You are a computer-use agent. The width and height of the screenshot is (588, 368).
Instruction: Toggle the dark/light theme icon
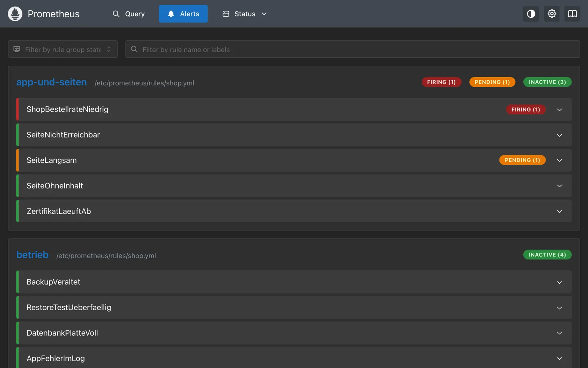[531, 14]
